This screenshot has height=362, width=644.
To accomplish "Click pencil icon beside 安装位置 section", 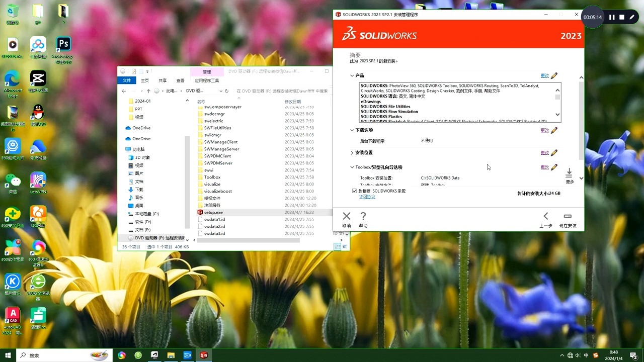I will point(554,153).
